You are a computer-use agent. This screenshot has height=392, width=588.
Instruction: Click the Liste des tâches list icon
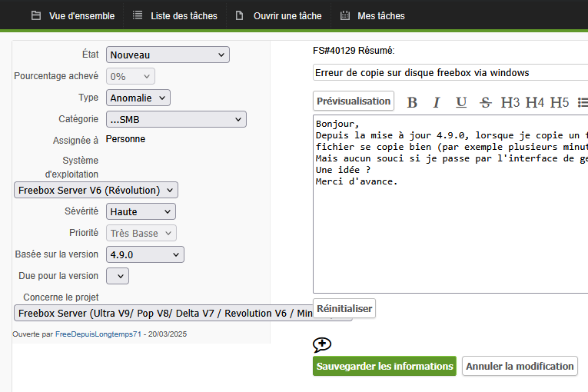pyautogui.click(x=138, y=15)
